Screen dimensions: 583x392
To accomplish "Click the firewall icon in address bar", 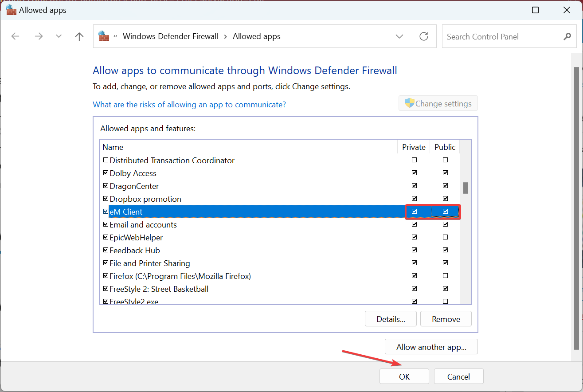I will (104, 36).
